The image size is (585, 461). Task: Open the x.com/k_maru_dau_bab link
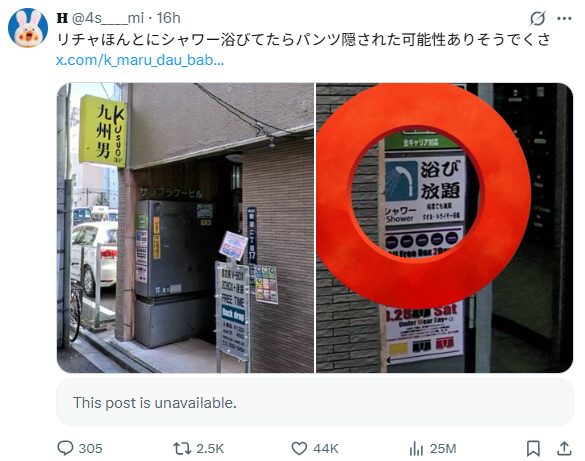pyautogui.click(x=140, y=60)
